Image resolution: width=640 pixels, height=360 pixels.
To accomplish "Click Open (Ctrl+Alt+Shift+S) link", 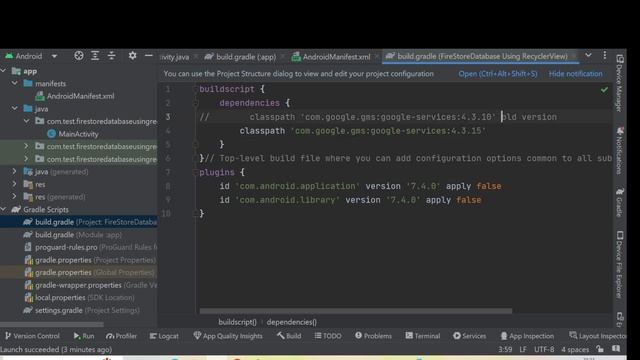I will [x=498, y=74].
